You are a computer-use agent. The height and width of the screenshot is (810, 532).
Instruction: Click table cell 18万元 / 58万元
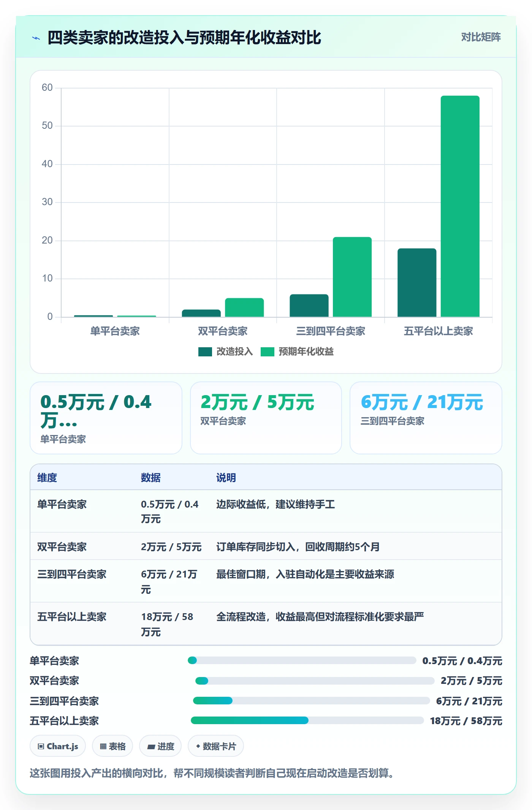click(x=167, y=624)
